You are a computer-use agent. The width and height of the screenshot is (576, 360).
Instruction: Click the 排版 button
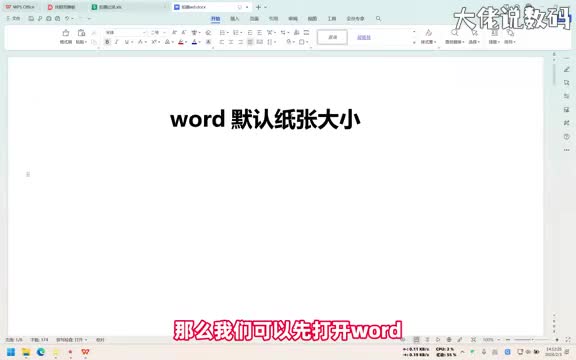(x=494, y=37)
